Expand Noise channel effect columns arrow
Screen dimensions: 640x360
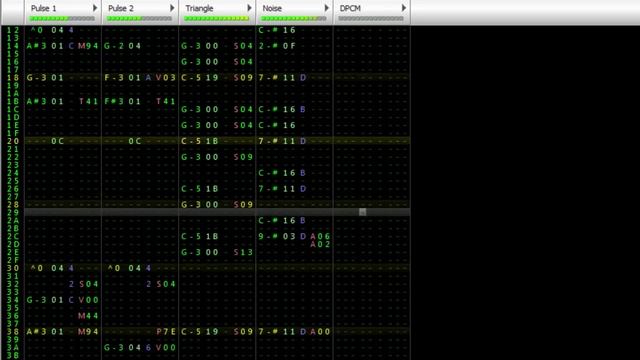pyautogui.click(x=326, y=8)
